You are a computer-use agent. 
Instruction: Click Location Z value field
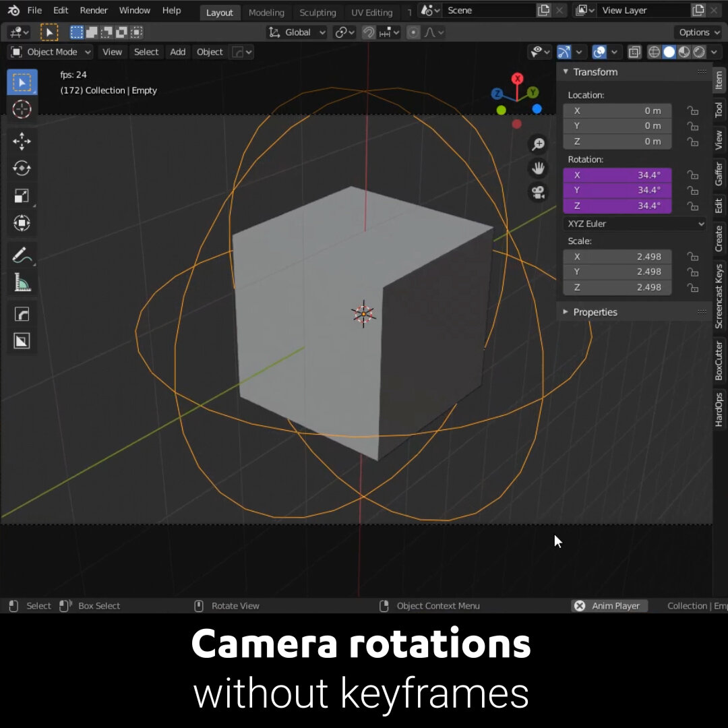pyautogui.click(x=617, y=141)
